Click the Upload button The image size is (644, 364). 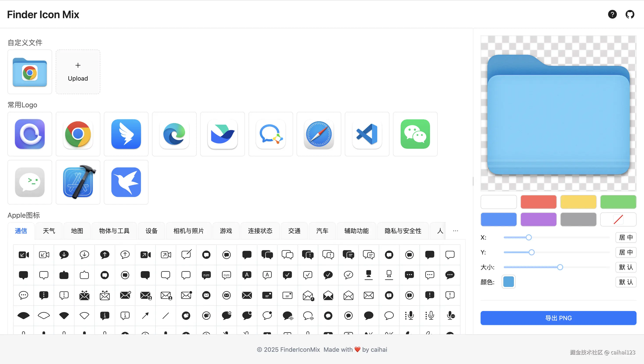coord(78,72)
